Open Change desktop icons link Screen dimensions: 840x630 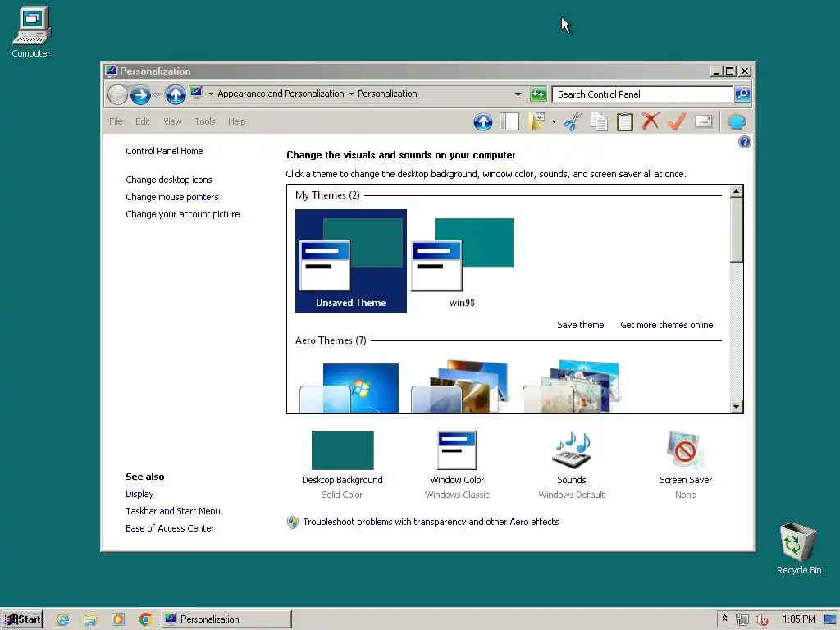click(169, 180)
